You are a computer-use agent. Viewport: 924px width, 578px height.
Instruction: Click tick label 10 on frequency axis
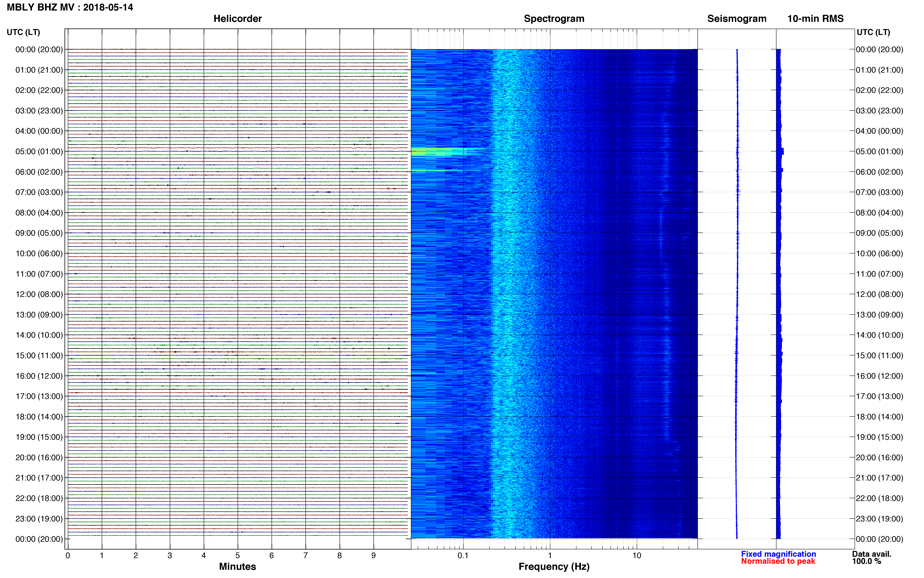637,556
